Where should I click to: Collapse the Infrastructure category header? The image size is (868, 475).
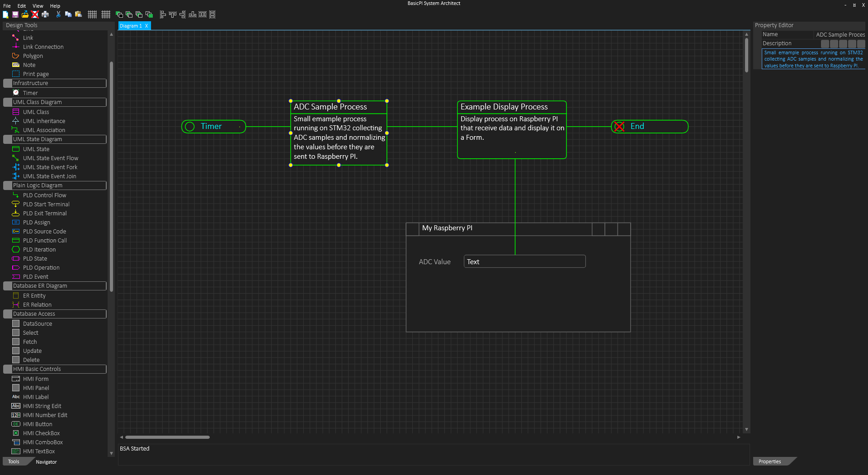(x=55, y=83)
